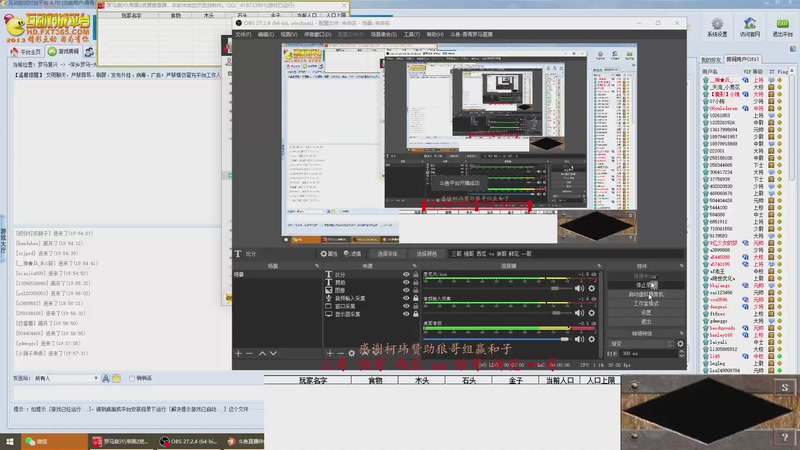Click the 系统设置 gear icon
Viewport: 800px width, 450px height.
(715, 23)
